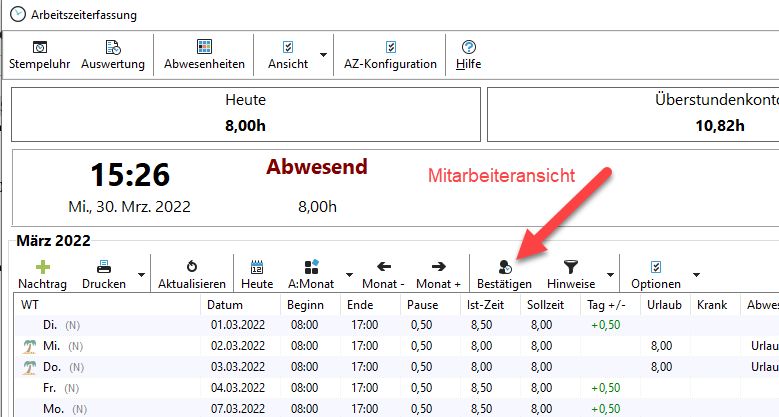Image resolution: width=779 pixels, height=417 pixels.
Task: Expand the Optionen dropdown arrow
Action: (x=695, y=274)
